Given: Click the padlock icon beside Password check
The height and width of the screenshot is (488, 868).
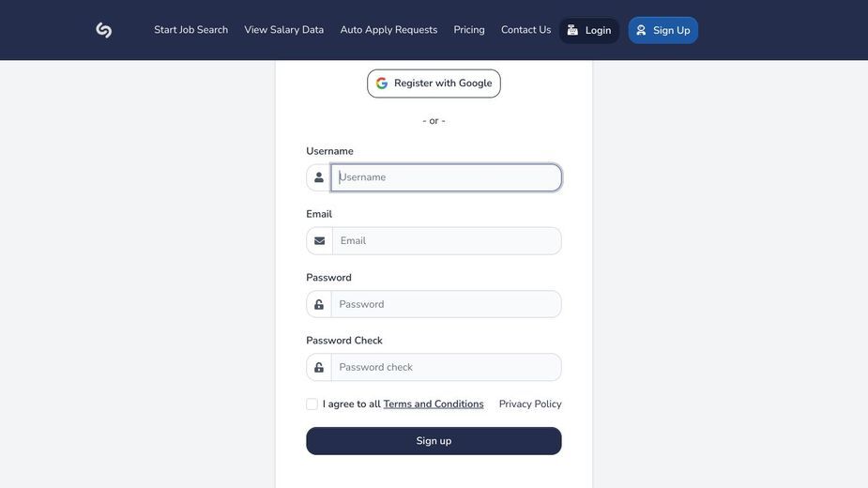Looking at the screenshot, I should click(319, 367).
